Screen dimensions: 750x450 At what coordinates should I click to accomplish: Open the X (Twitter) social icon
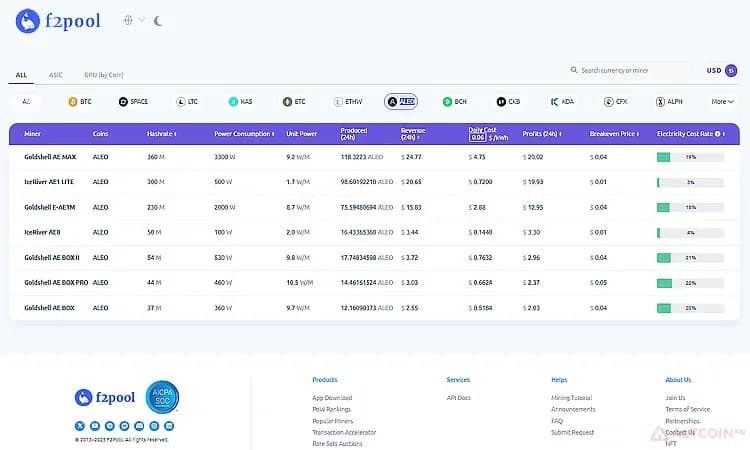click(x=80, y=426)
